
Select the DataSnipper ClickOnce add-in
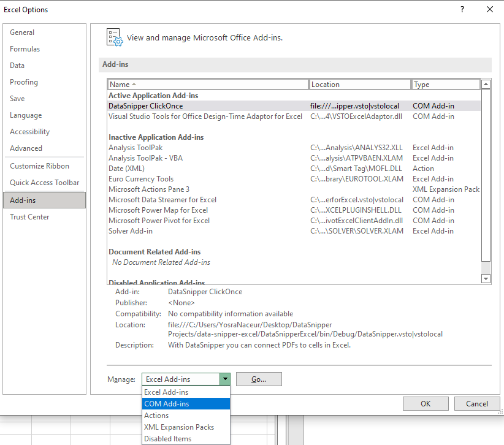147,105
